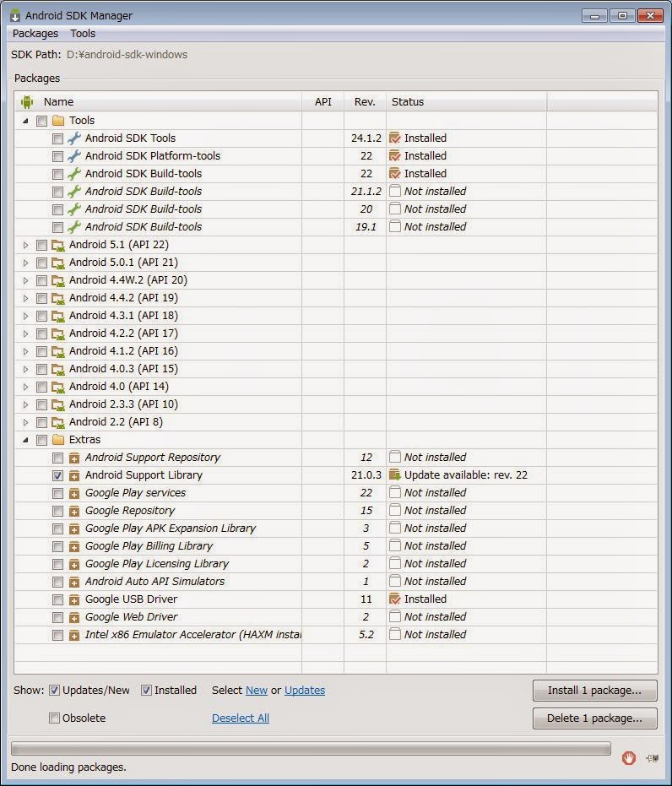Click the log window icon at bottom right

pos(653,758)
